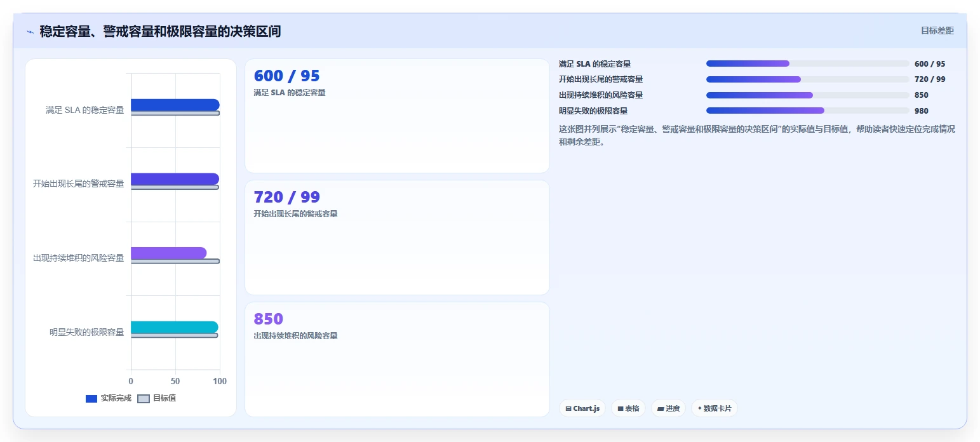Click chart axis label 开始出现长尾的警戒容量

[79, 184]
